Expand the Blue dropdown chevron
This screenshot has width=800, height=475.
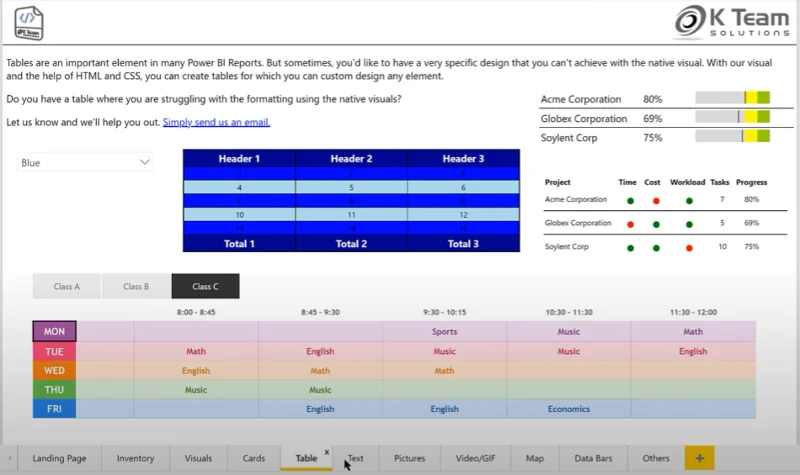pyautogui.click(x=144, y=162)
